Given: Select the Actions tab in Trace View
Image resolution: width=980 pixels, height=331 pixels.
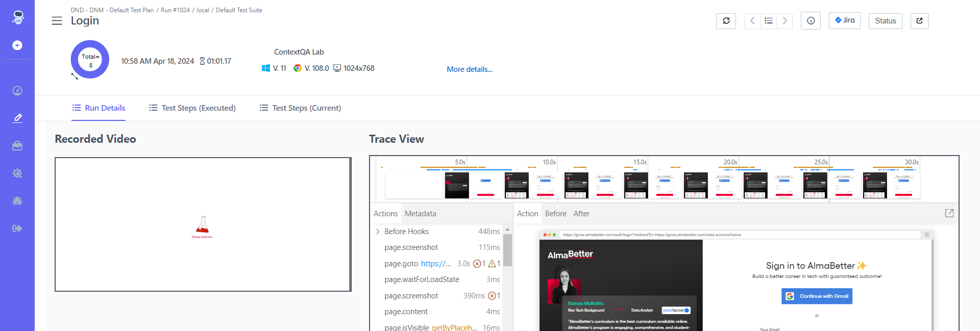Looking at the screenshot, I should click(385, 214).
